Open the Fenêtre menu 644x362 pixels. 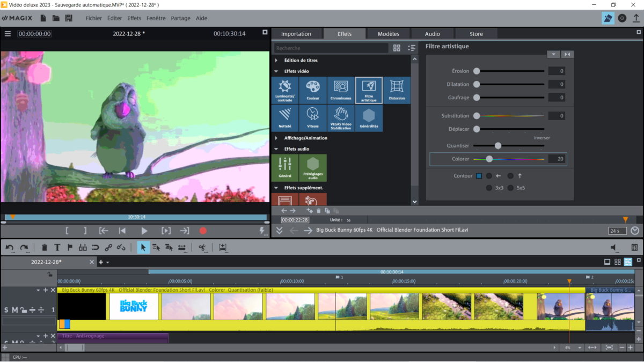pyautogui.click(x=156, y=18)
